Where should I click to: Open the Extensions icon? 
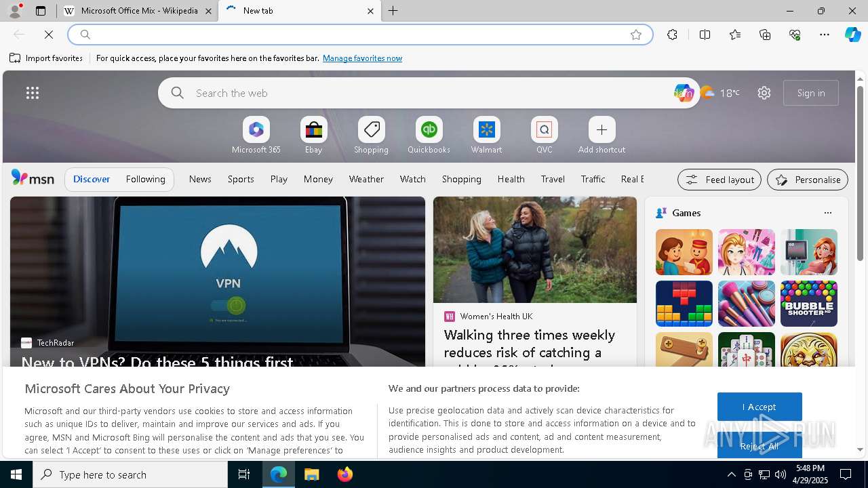tap(672, 35)
